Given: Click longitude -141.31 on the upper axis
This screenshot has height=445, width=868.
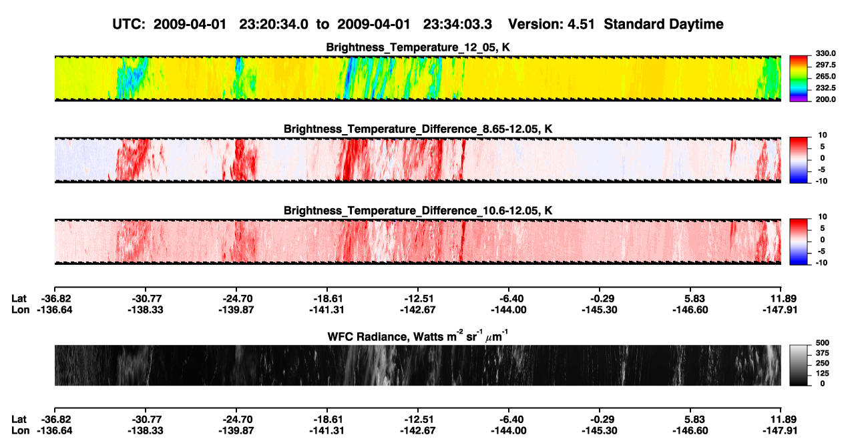Looking at the screenshot, I should 327,310.
